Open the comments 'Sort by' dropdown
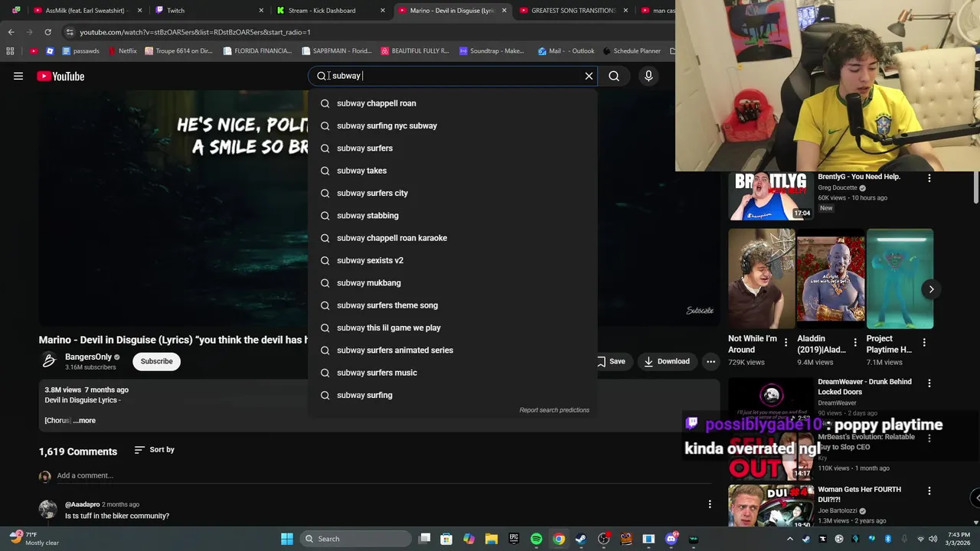The image size is (980, 551). [x=154, y=450]
